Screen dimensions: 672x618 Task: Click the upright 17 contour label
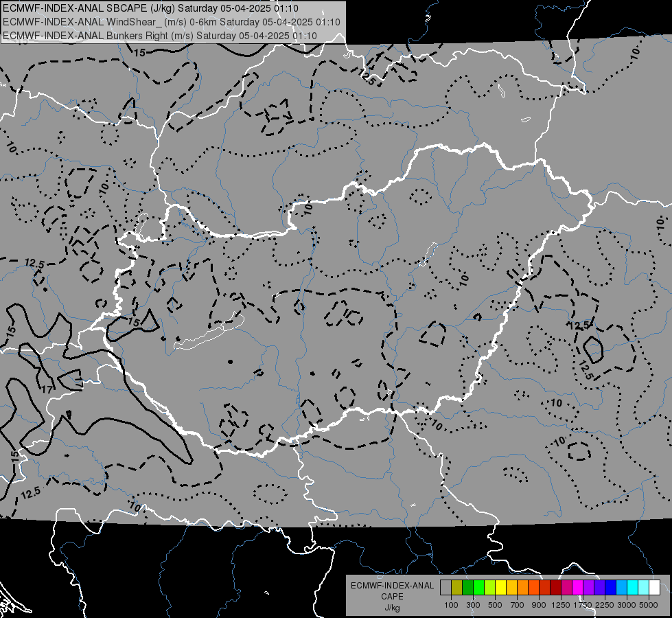pos(47,389)
